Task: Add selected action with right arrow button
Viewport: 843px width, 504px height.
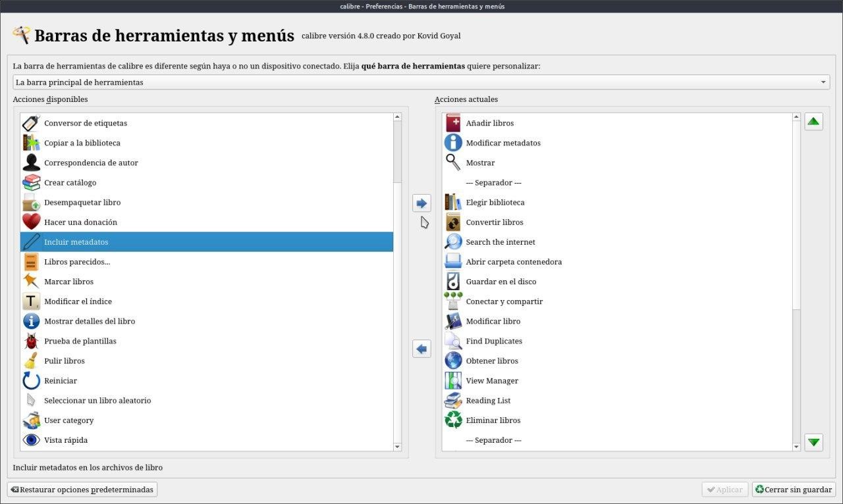Action: [421, 203]
